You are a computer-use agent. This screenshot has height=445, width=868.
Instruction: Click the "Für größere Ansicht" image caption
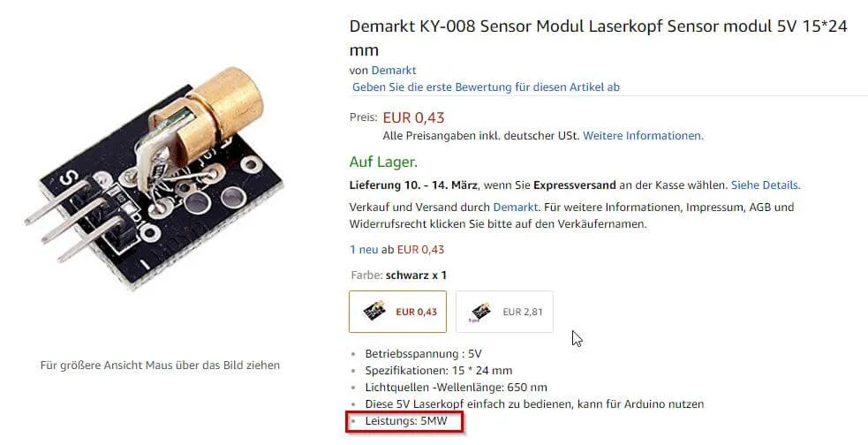[x=160, y=365]
